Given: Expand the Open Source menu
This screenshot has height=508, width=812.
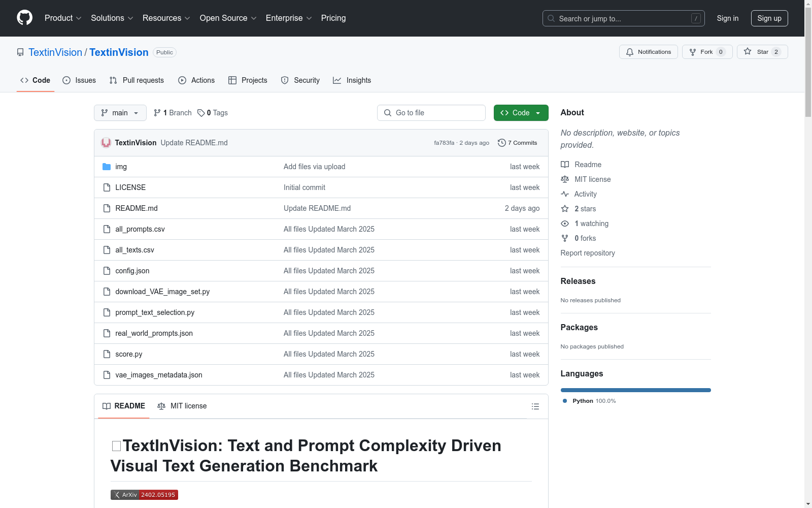Looking at the screenshot, I should (x=228, y=18).
